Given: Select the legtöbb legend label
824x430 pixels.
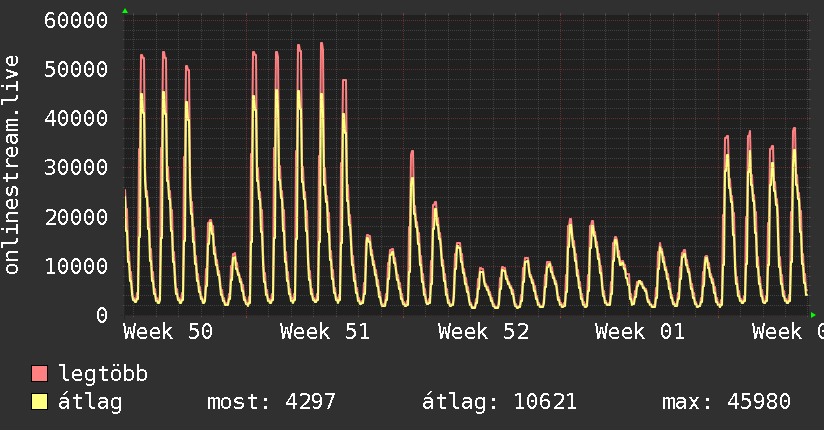Looking at the screenshot, I should coord(103,374).
